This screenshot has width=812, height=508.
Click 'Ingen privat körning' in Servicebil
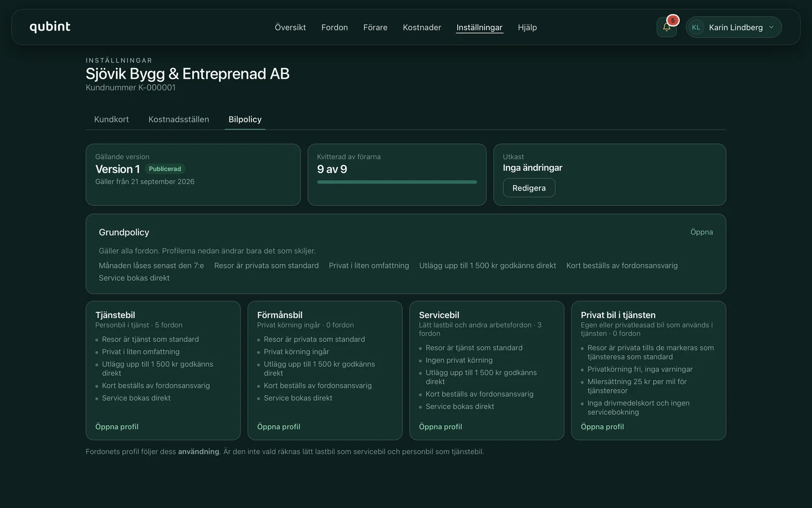click(459, 360)
